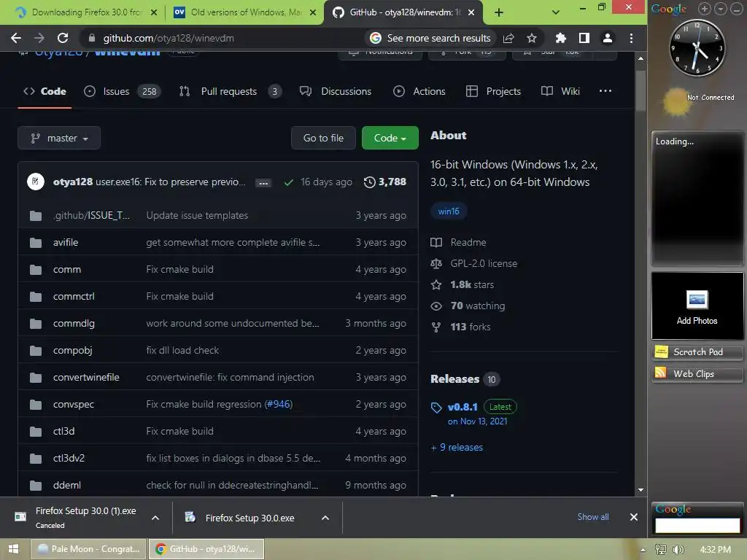Viewport: 747px width, 560px height.
Task: Expand commit message ellipsis button
Action: [x=263, y=183]
